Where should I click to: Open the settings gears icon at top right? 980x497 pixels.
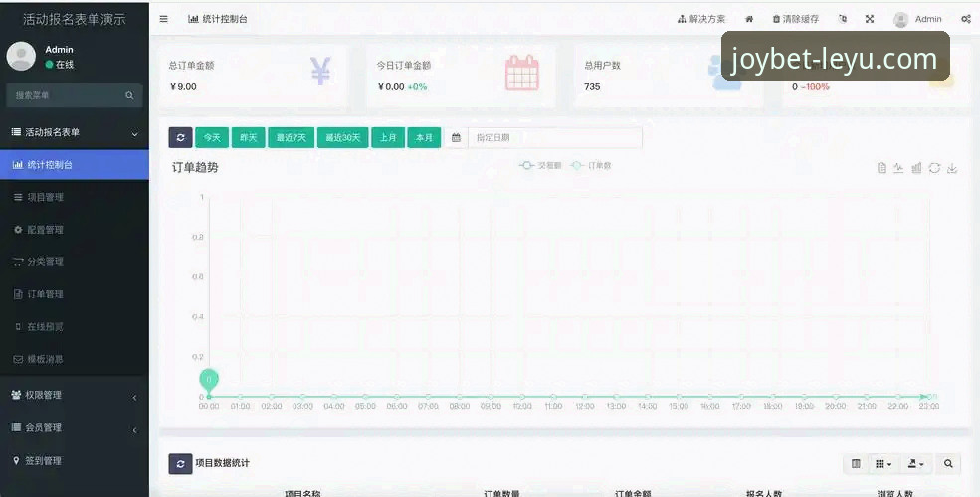coord(966,19)
